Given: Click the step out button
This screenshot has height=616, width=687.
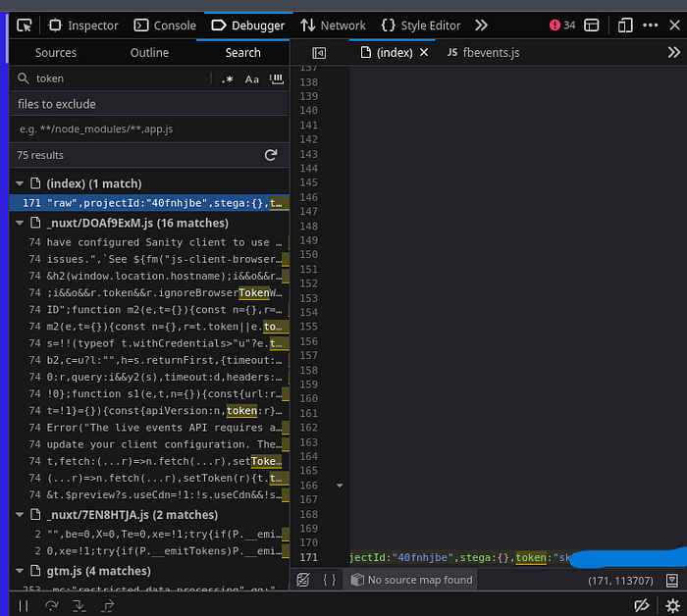Looking at the screenshot, I should pyautogui.click(x=107, y=605).
